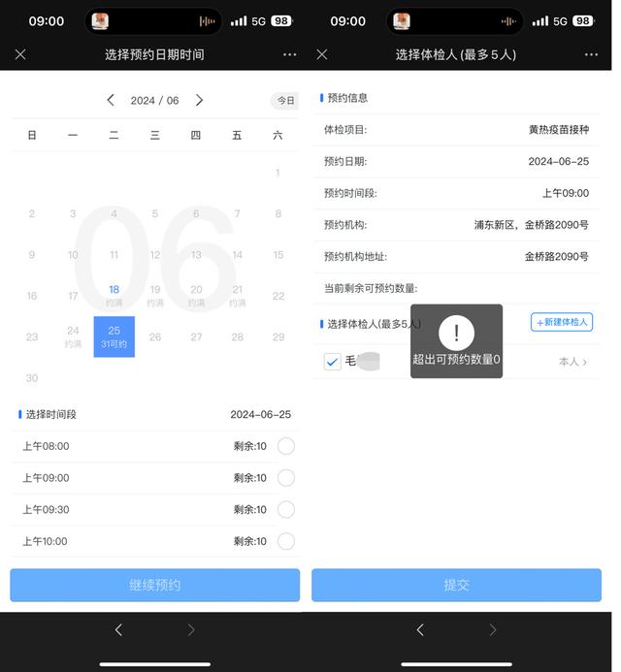
Task: Jump to today with 今日 button
Action: click(x=285, y=101)
